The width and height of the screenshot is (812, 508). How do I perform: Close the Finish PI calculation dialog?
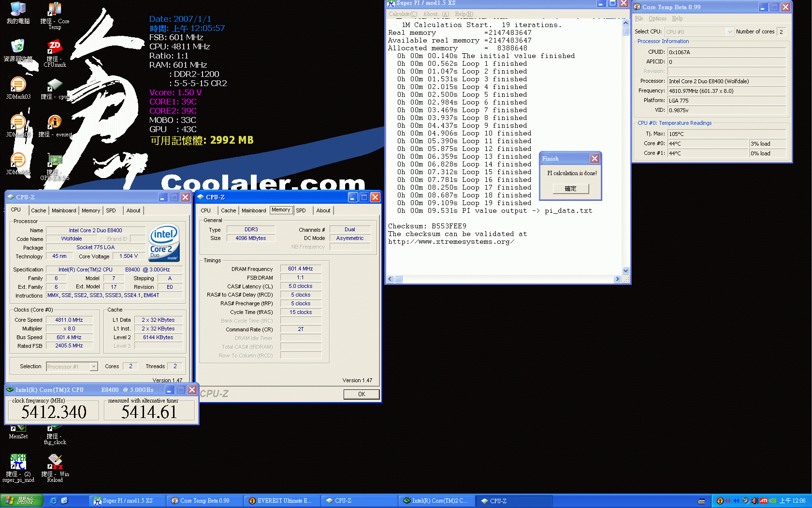click(x=594, y=159)
